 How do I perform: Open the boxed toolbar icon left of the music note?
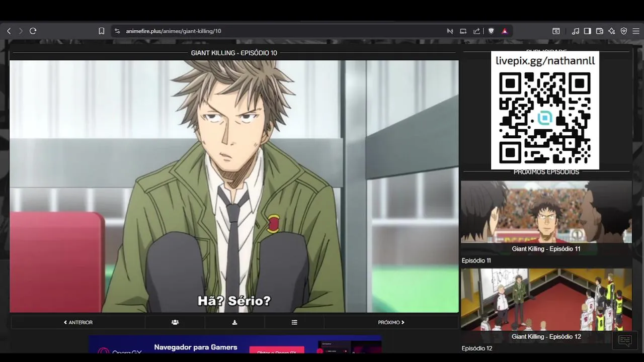coord(556,31)
